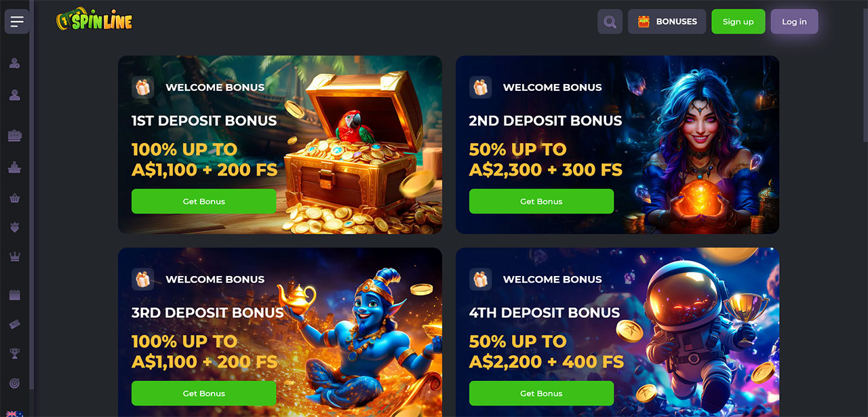Open the live casino dealer sidebar icon
Viewport: 868px width, 417px height.
pos(14,167)
